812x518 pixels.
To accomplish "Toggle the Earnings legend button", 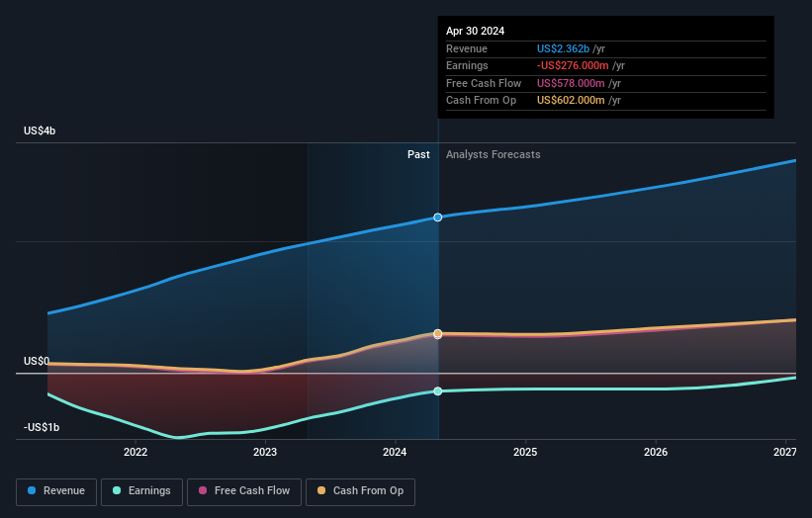I will point(141,491).
